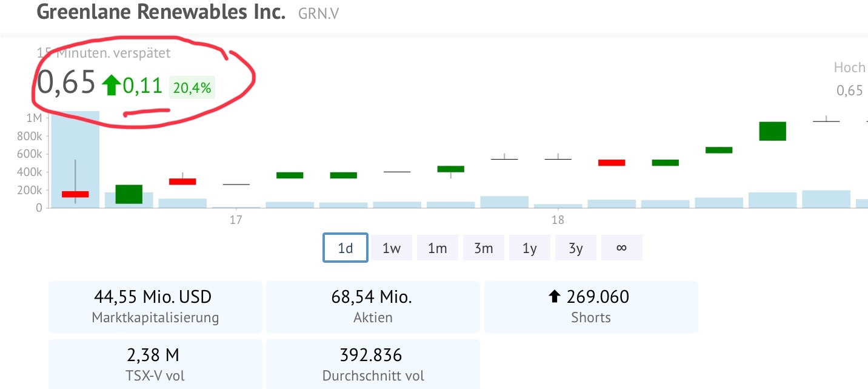Click the infinity symbol for all-time chart range
Screen dimensions: 868x389
621,247
